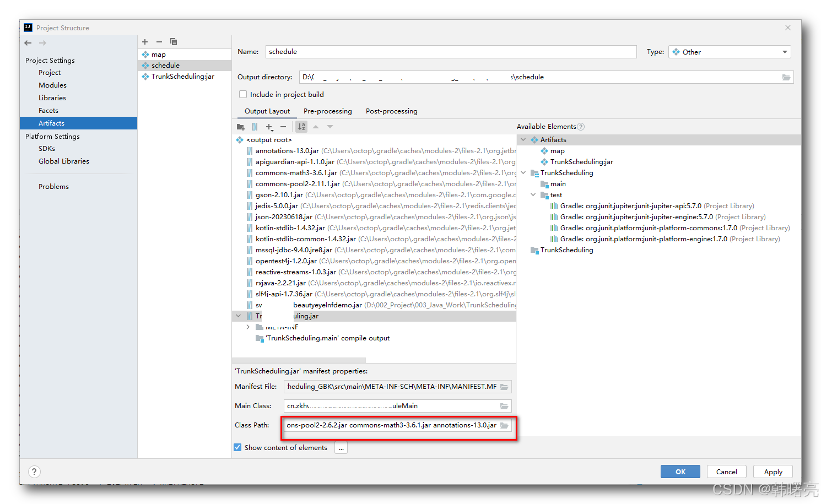Disable the Show content of elements checkbox
Screen dimensions: 821x504
pyautogui.click(x=237, y=447)
